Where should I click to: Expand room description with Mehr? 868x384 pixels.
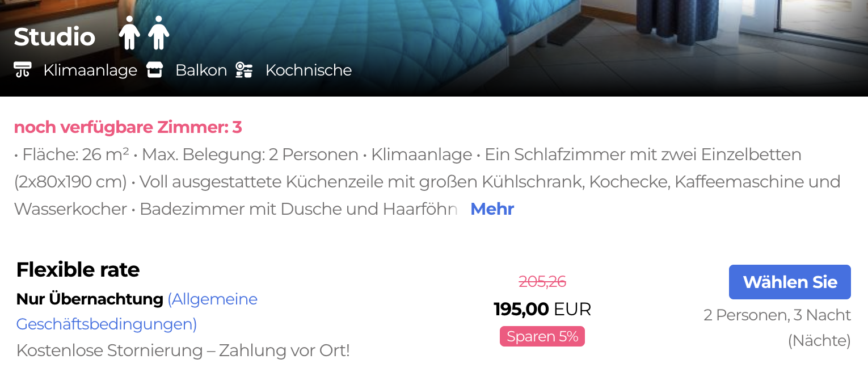coord(492,209)
